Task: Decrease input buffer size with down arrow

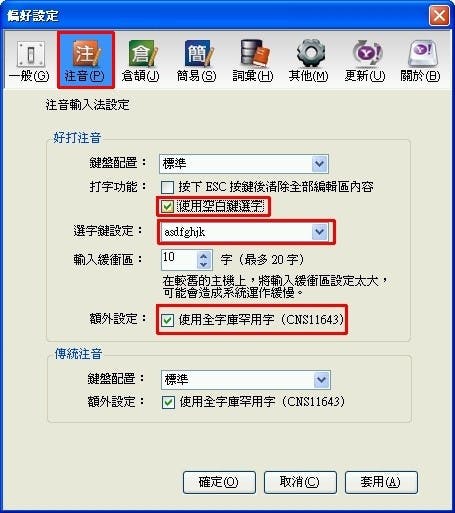Action: (204, 265)
